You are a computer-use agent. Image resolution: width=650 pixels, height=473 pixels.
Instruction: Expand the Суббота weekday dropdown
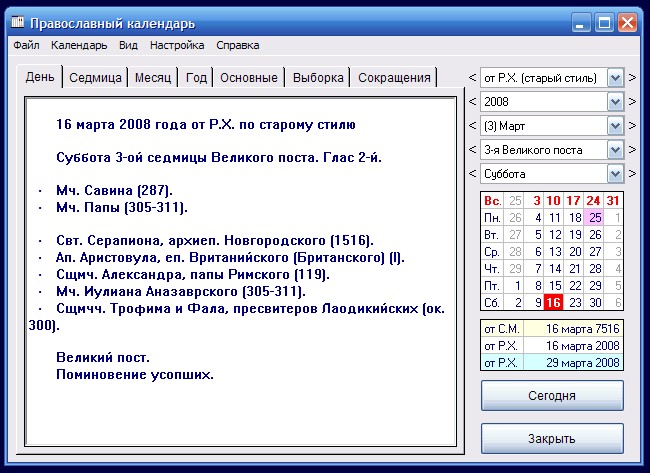tap(615, 174)
